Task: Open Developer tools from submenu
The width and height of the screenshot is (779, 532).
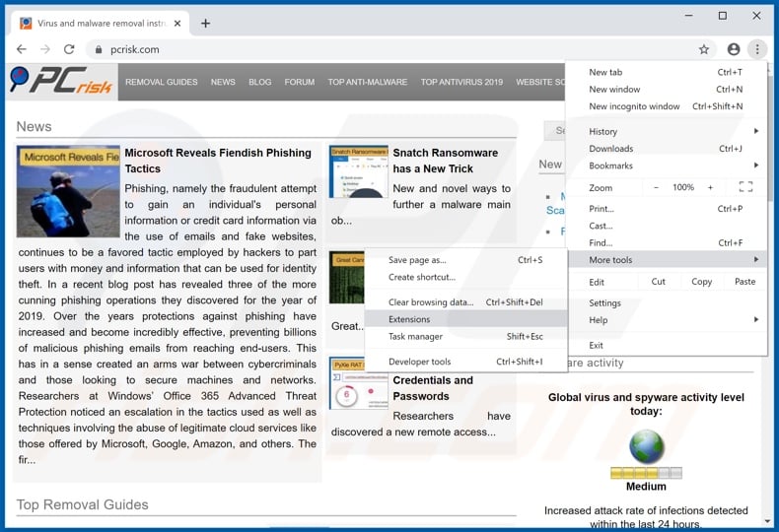Action: [x=465, y=362]
